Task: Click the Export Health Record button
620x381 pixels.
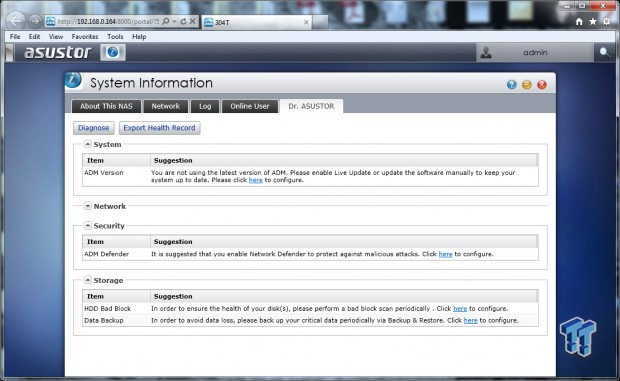Action: pos(159,128)
